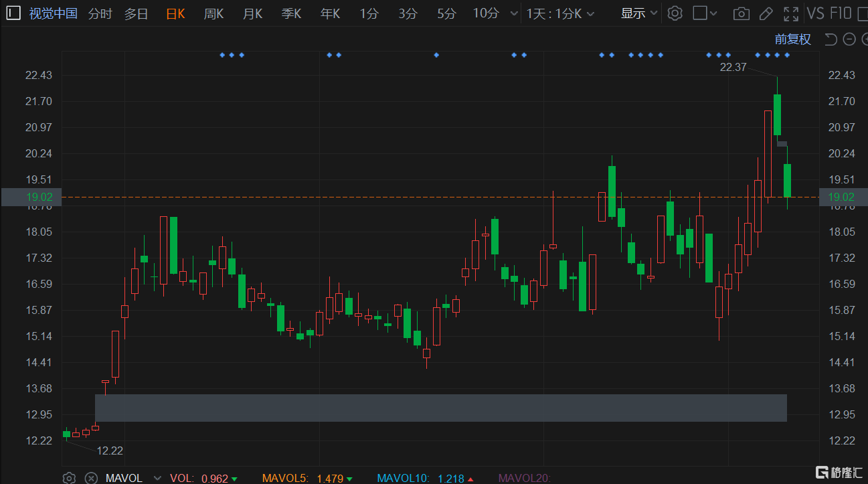Take a chart screenshot with the camera icon
Viewport: 868px width, 484px height.
741,13
